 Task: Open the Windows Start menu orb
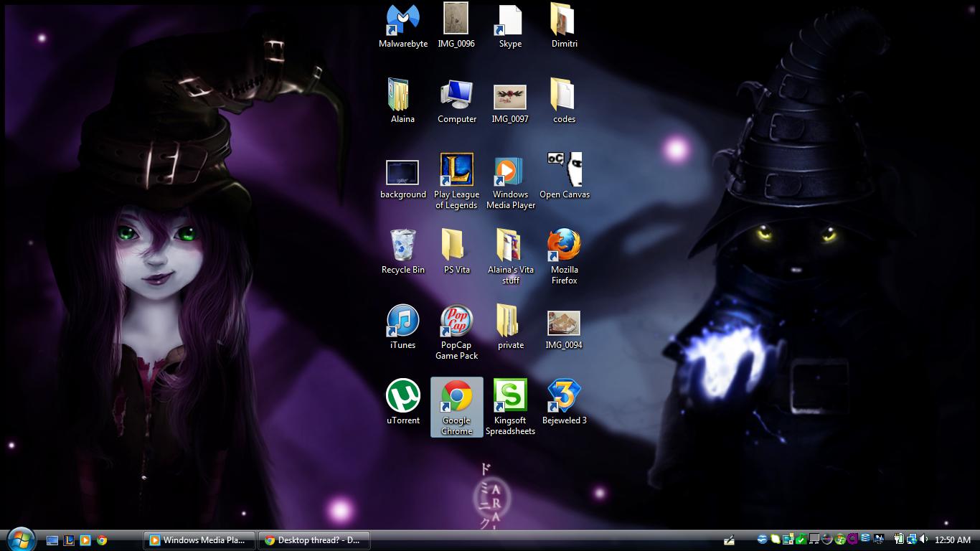click(x=20, y=540)
